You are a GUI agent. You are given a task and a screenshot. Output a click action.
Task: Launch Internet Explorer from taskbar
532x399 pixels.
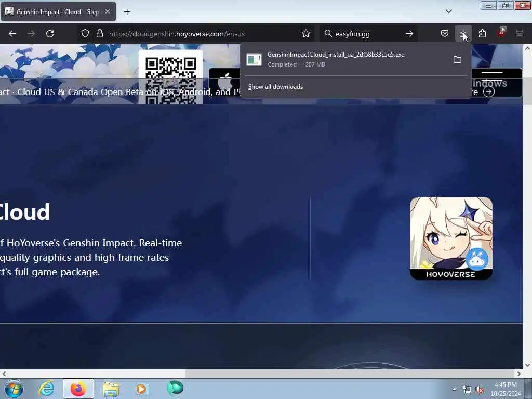click(x=46, y=389)
